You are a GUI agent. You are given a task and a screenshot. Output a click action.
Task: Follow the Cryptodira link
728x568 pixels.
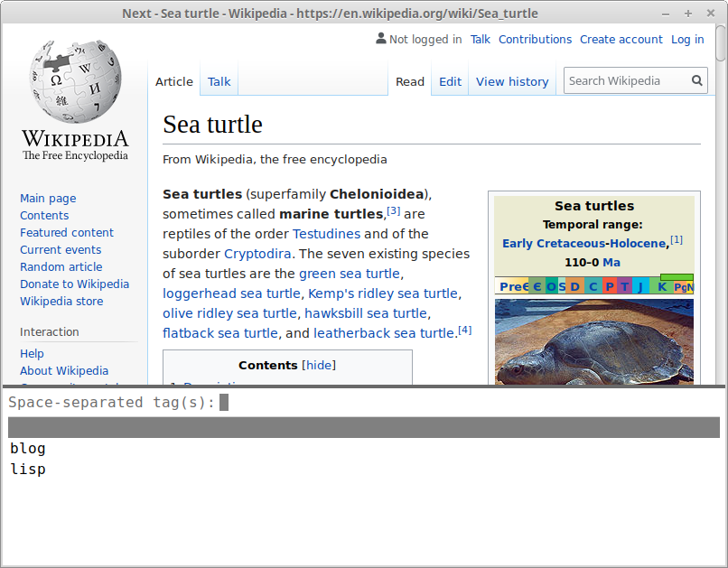[x=257, y=254]
